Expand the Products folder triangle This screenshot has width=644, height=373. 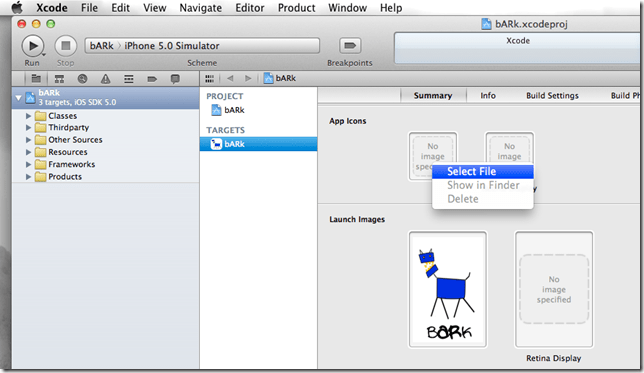click(x=28, y=177)
